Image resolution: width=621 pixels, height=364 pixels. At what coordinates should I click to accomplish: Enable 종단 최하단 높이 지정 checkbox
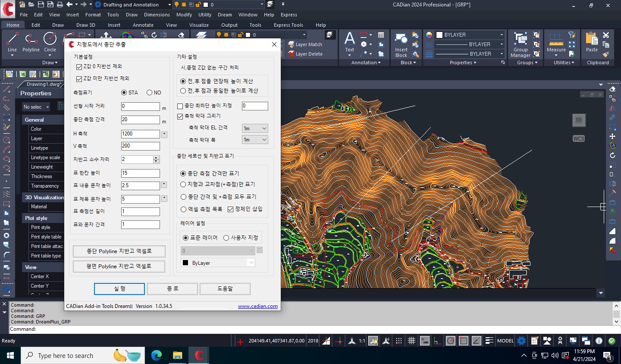180,106
